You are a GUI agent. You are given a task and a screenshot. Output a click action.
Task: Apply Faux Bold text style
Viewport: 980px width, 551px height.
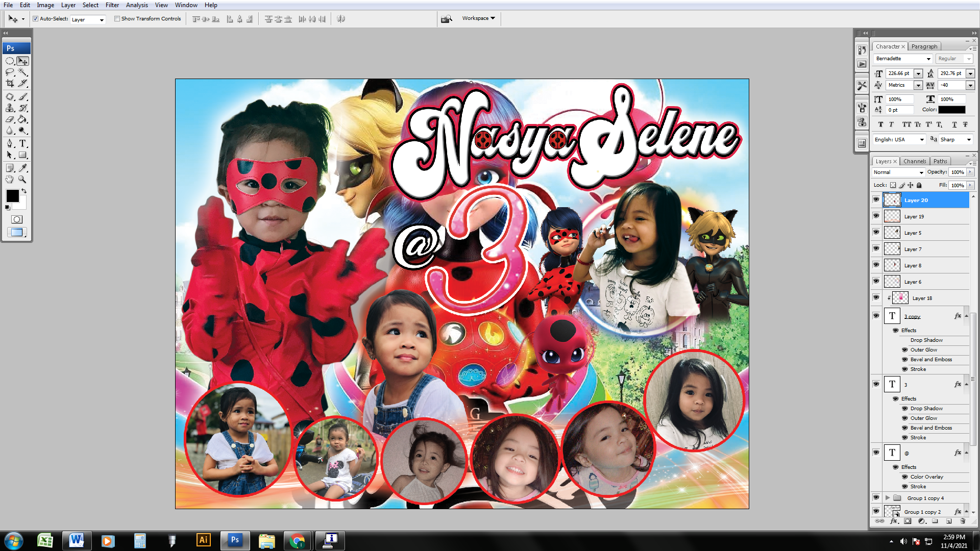(880, 124)
